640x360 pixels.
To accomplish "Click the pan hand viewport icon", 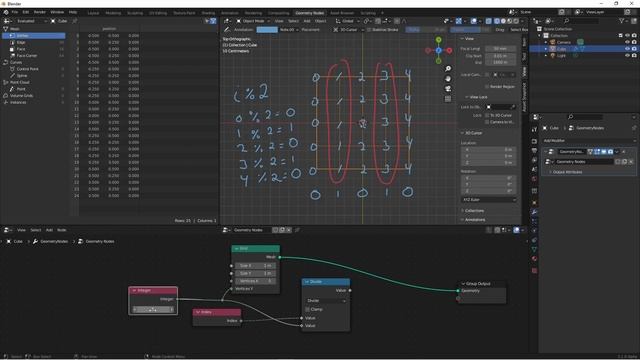I will (x=448, y=78).
